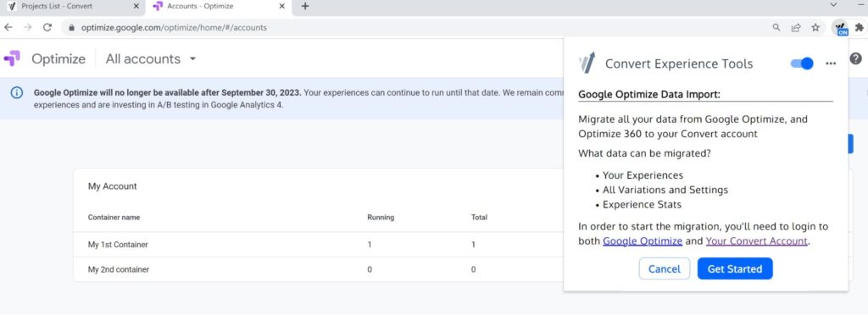Click the Container name column header

pyautogui.click(x=114, y=217)
